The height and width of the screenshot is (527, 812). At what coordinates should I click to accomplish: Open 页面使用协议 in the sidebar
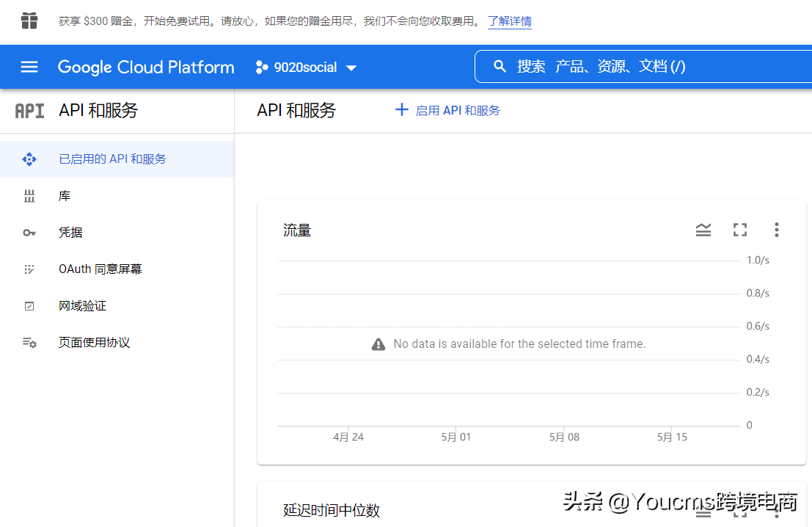click(x=117, y=343)
